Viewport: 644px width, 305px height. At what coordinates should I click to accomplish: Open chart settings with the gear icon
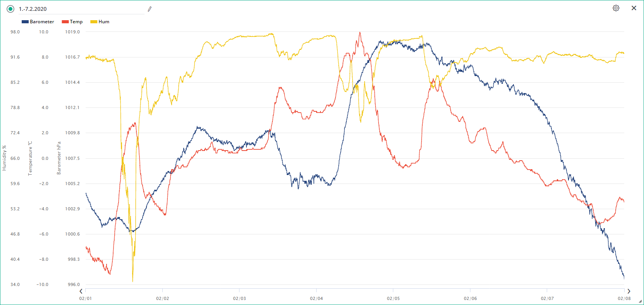[616, 8]
